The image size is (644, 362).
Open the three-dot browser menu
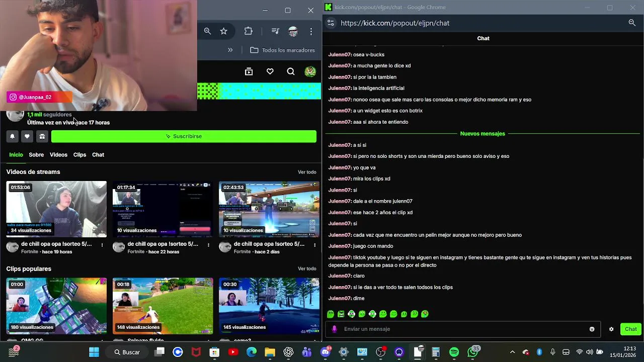tap(311, 31)
